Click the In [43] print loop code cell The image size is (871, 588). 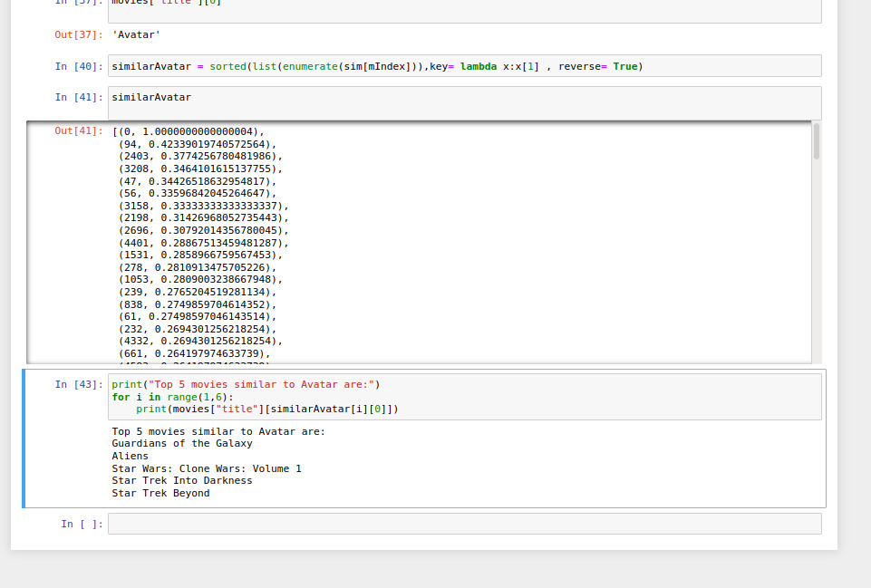point(464,397)
